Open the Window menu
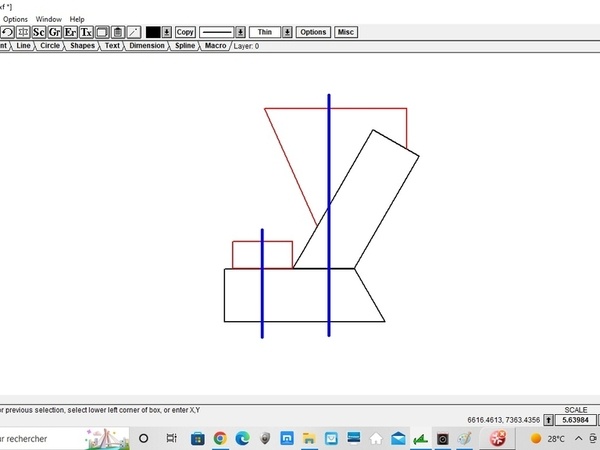 (48, 19)
